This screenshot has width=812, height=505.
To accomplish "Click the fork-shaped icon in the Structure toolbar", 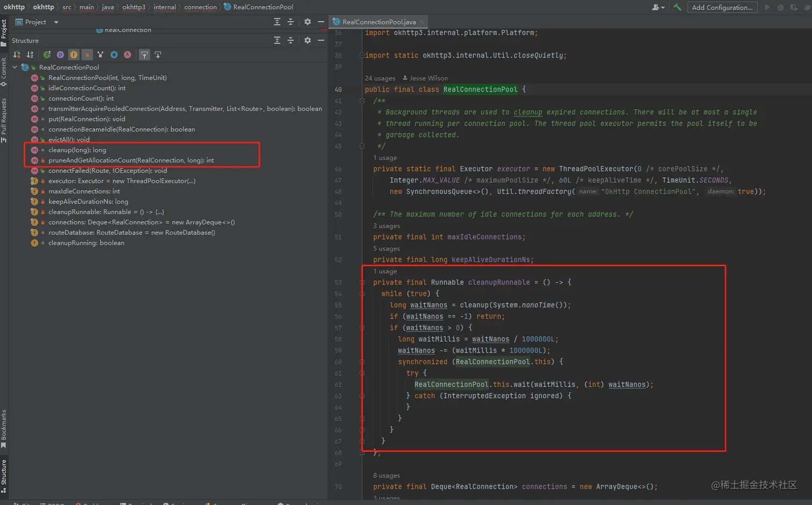I will point(100,55).
